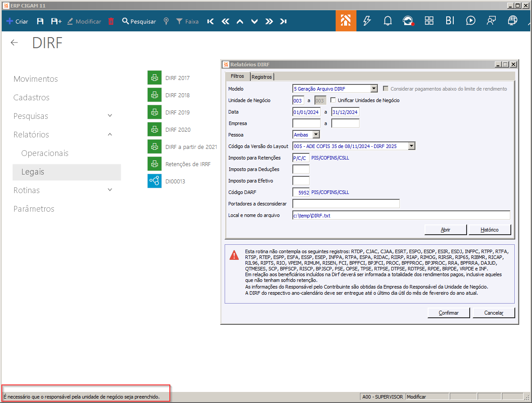Click the A00 - SUPERVISOR status bar entry
The width and height of the screenshot is (532, 403).
pos(383,397)
